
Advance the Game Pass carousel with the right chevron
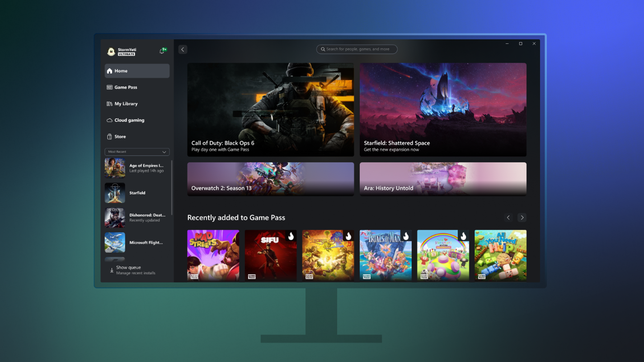[x=522, y=217]
